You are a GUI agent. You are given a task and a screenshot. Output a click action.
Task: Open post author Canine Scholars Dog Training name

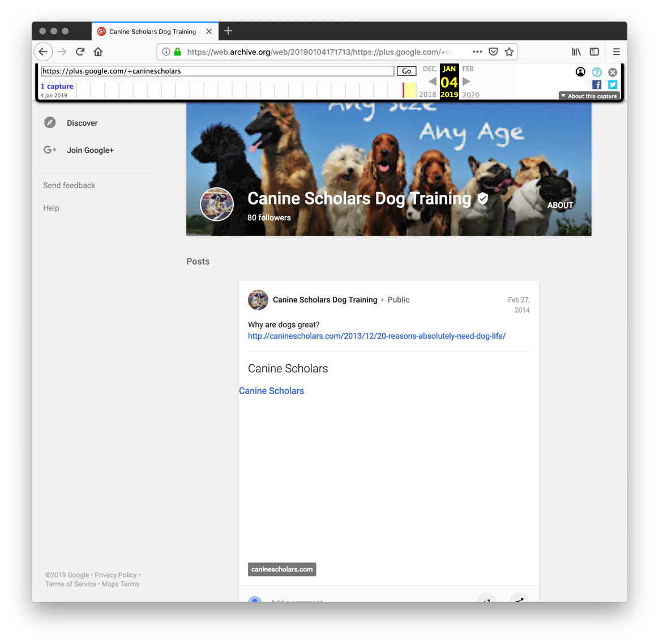click(325, 300)
